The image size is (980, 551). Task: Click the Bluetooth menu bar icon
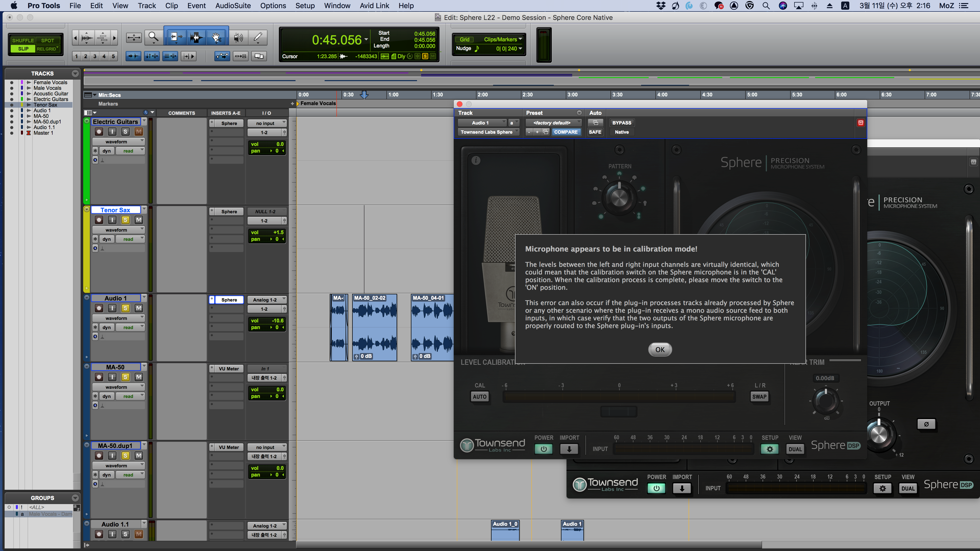814,6
